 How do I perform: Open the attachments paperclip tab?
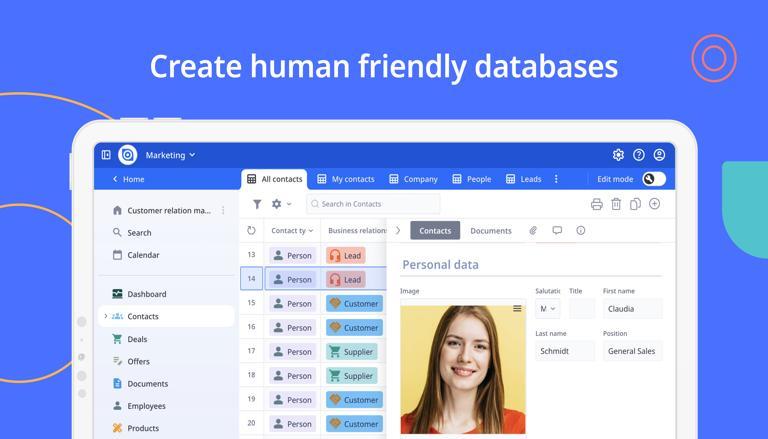(x=533, y=230)
